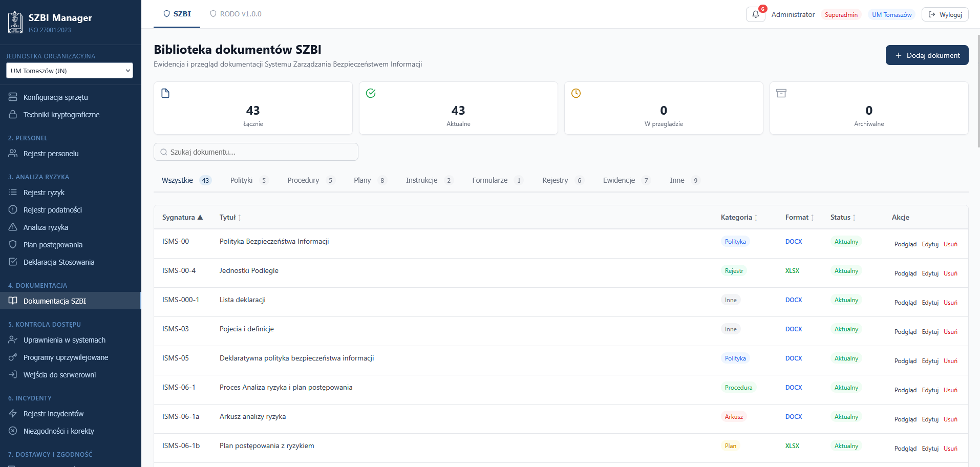
Task: Click the Szukaj dokumentu search field
Action: click(x=256, y=152)
